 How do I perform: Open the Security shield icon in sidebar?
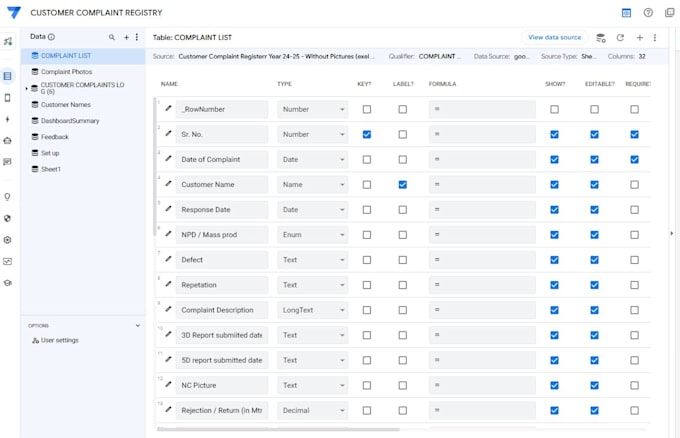[7, 218]
